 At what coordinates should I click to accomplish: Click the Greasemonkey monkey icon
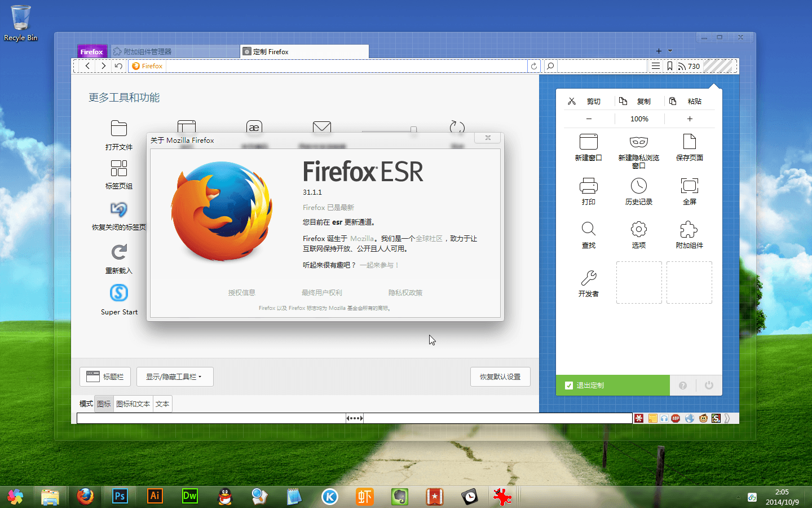point(703,418)
